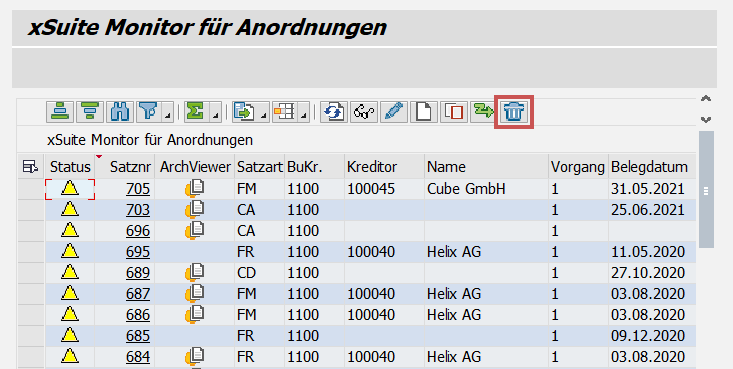
Task: Open ArchViewer document icon for record 703
Action: tap(194, 210)
